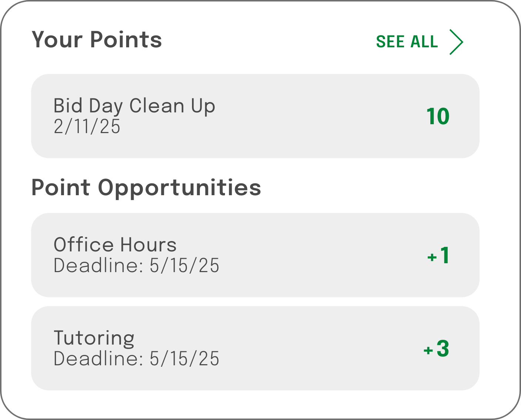
Task: Click the Point Opportunities heading
Action: [x=146, y=187]
